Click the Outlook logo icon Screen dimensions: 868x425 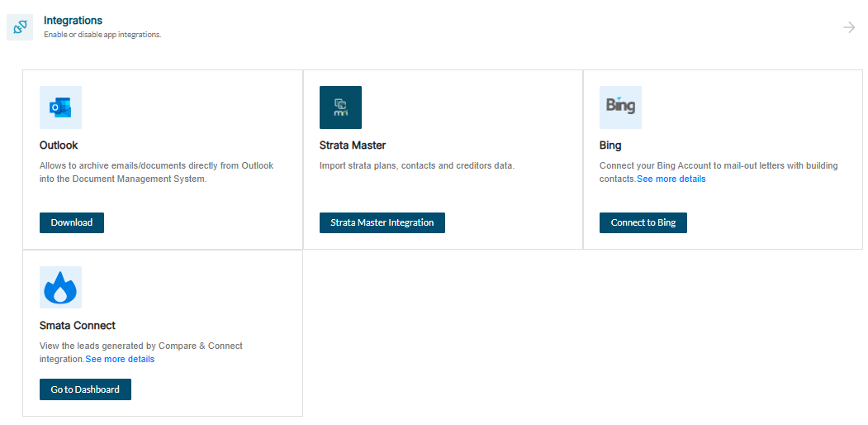click(x=60, y=107)
